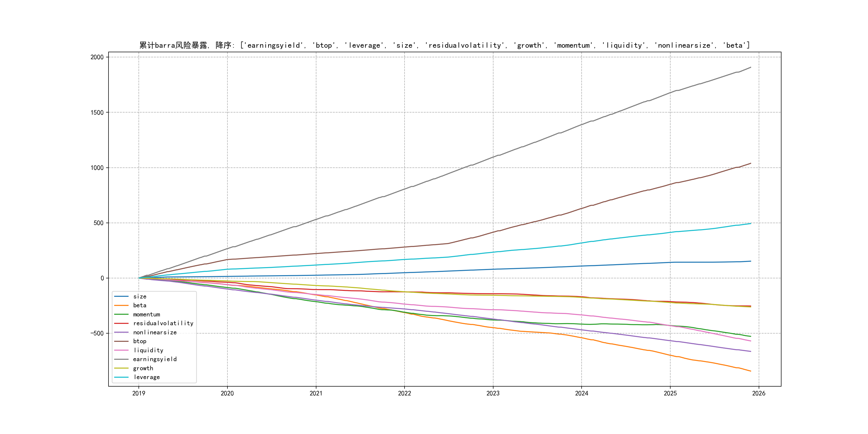Click the cyan leverage legend line swatch
Viewport: 868px width, 434px height.
point(121,377)
